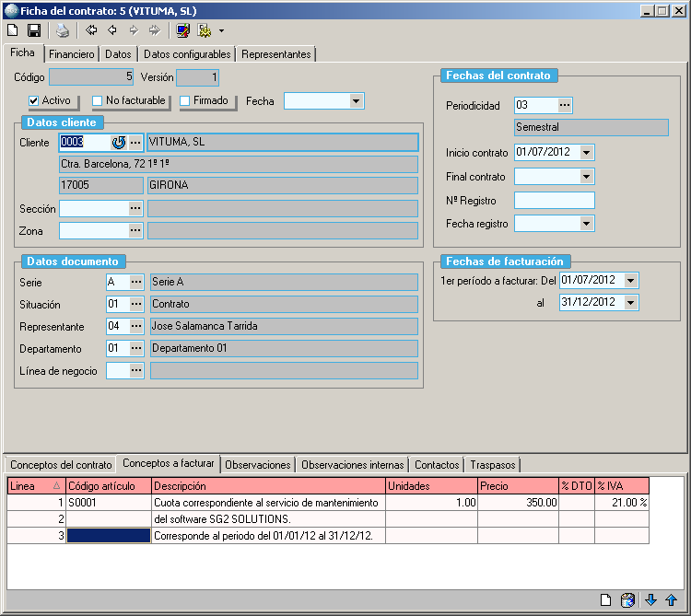Check the No facturable checkbox
The height and width of the screenshot is (616, 691).
(97, 101)
